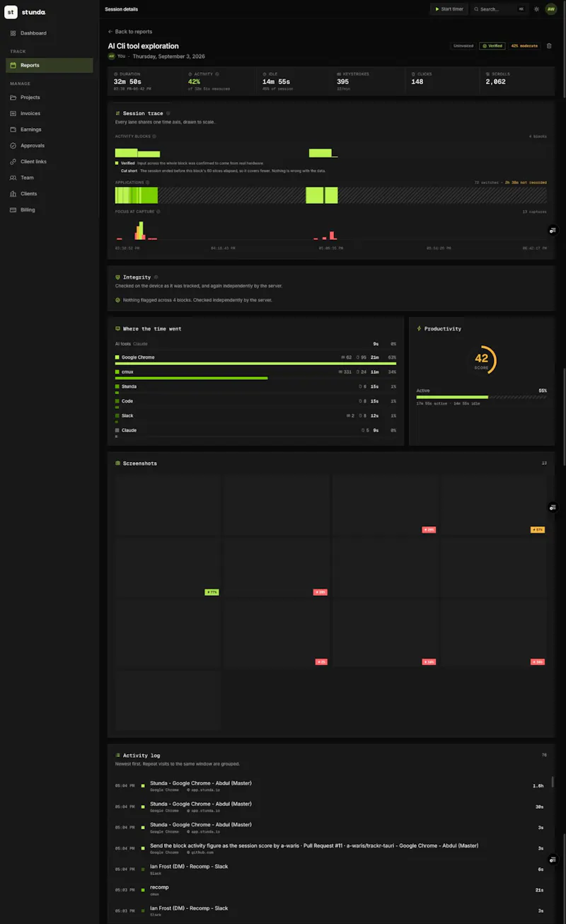Click the info icon beside Applications lane

(x=148, y=183)
